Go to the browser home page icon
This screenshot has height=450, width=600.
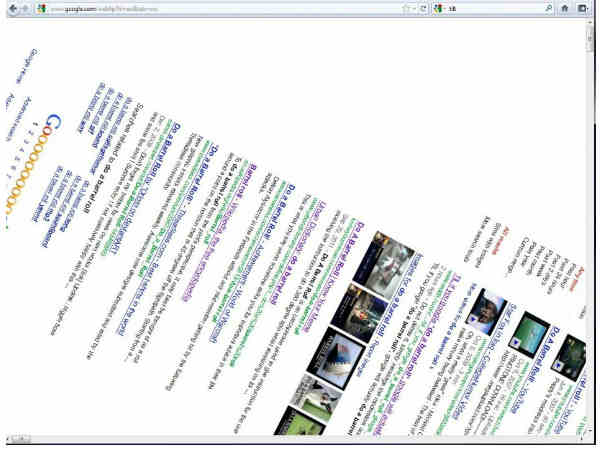click(x=565, y=8)
